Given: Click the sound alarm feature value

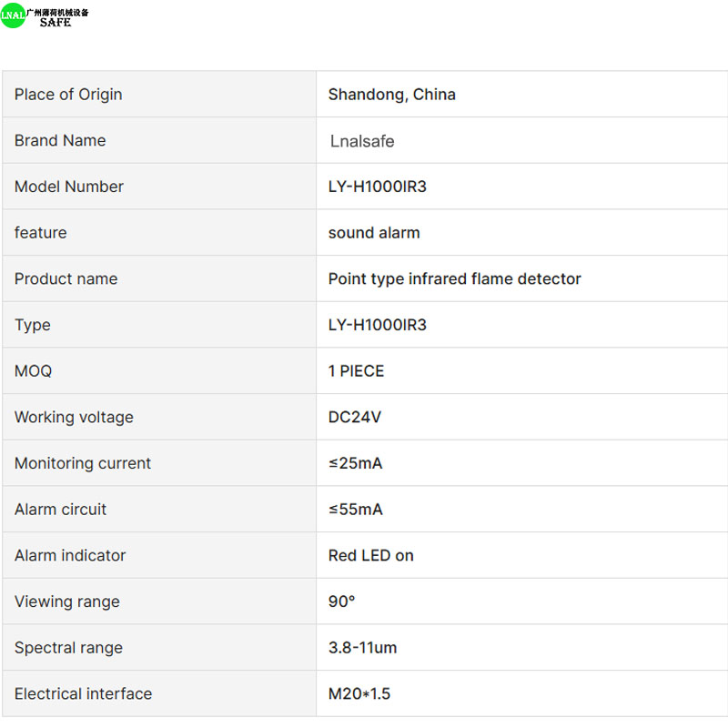Looking at the screenshot, I should click(x=374, y=233).
